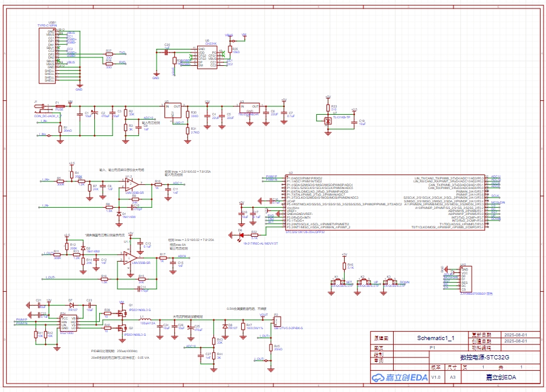
Task: Select resistor R2 in the input divider
Action: click(x=126, y=114)
